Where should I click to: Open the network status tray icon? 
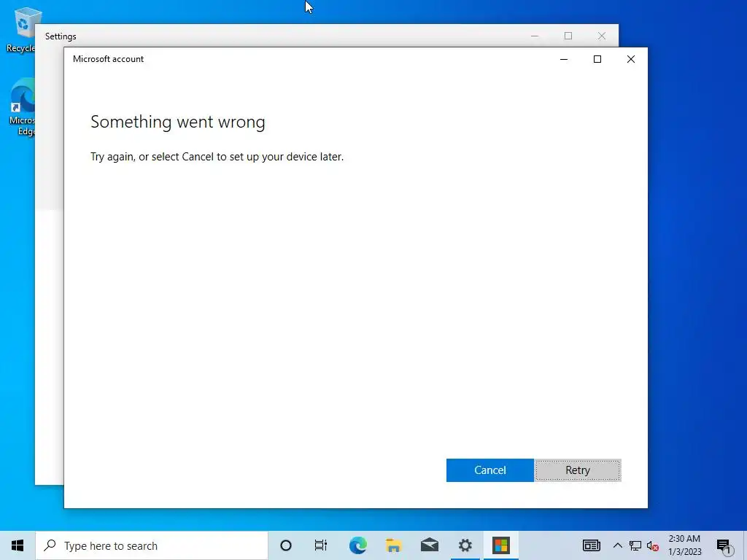635,545
